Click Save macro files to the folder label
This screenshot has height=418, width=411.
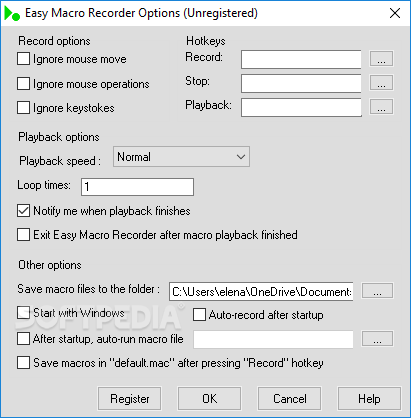[89, 289]
